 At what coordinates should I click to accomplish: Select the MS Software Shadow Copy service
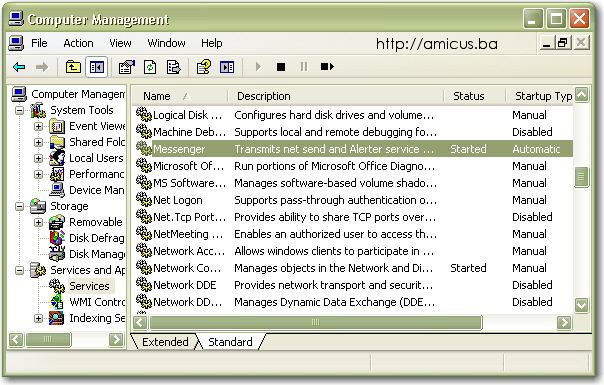pos(353,183)
